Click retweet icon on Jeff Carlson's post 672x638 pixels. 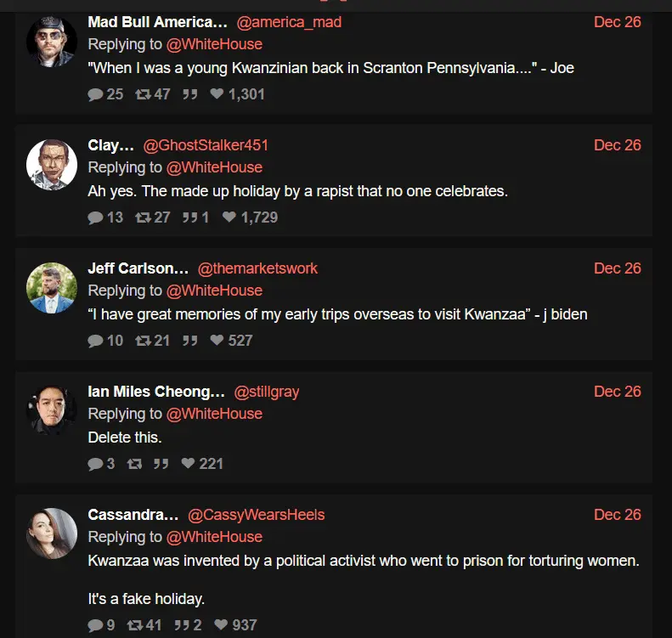(142, 341)
